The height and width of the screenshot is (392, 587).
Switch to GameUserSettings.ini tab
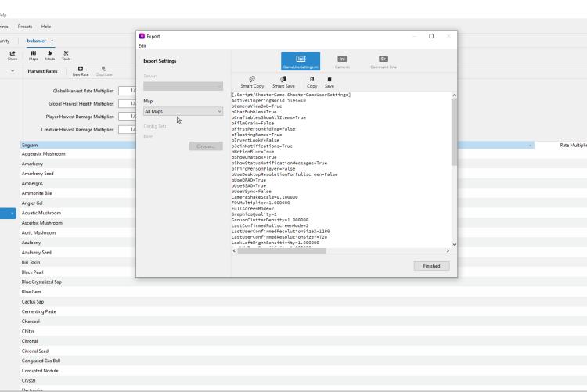point(301,62)
